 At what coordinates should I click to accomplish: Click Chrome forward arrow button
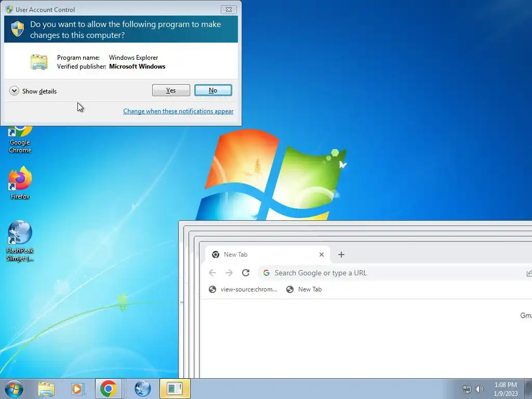229,273
